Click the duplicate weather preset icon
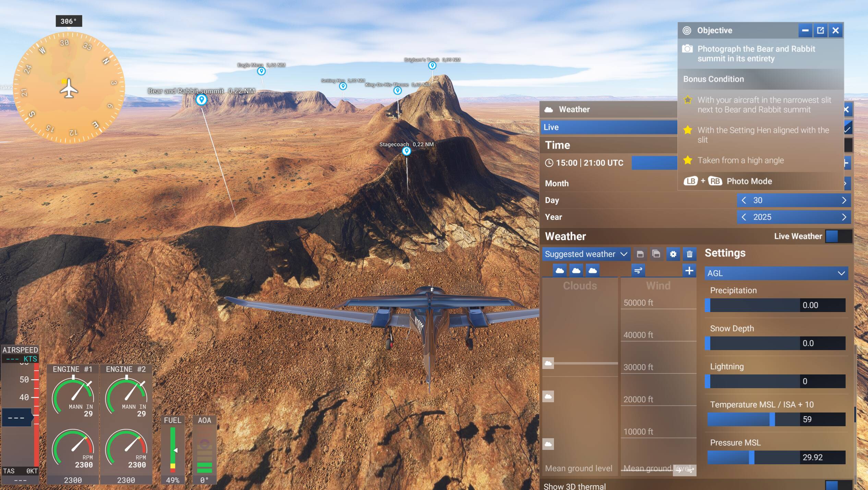The height and width of the screenshot is (490, 868). (656, 254)
